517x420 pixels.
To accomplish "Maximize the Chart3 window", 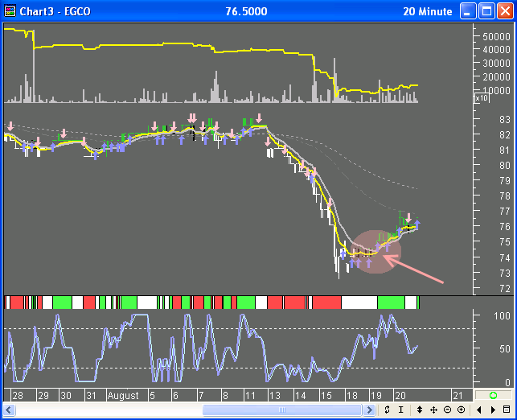I will [486, 11].
